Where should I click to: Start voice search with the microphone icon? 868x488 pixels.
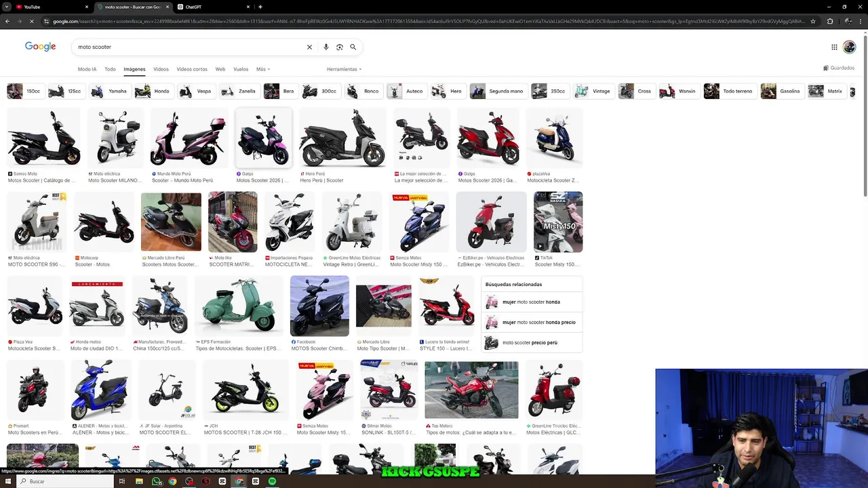coord(326,47)
